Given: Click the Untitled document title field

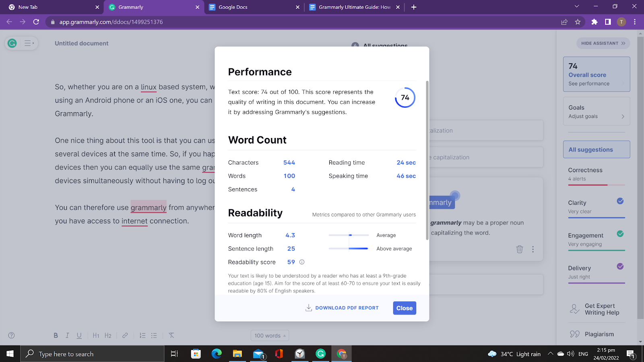Looking at the screenshot, I should [x=82, y=43].
